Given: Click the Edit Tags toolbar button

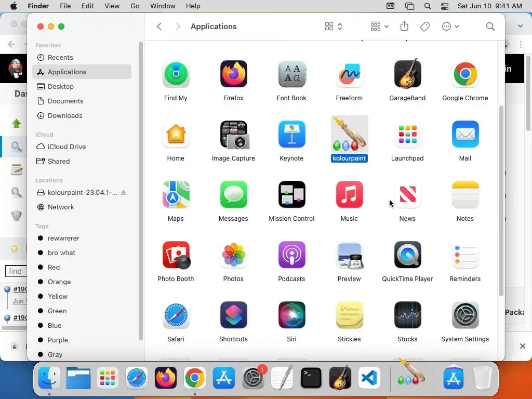Looking at the screenshot, I should [x=425, y=26].
